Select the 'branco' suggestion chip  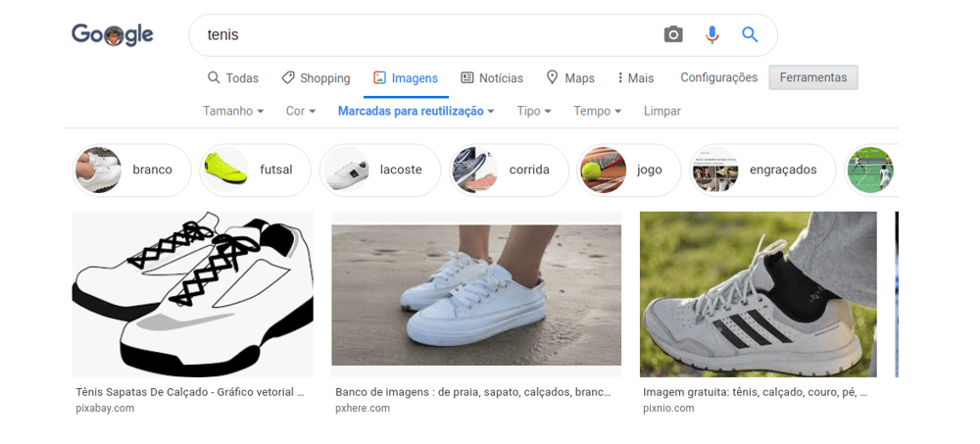pos(132,171)
